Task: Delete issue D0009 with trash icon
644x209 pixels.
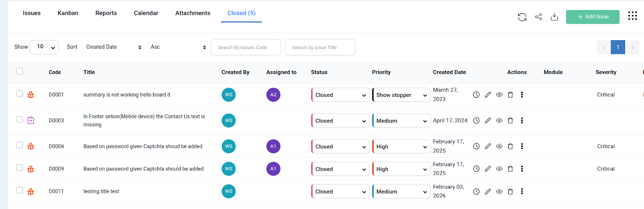Action: point(510,169)
